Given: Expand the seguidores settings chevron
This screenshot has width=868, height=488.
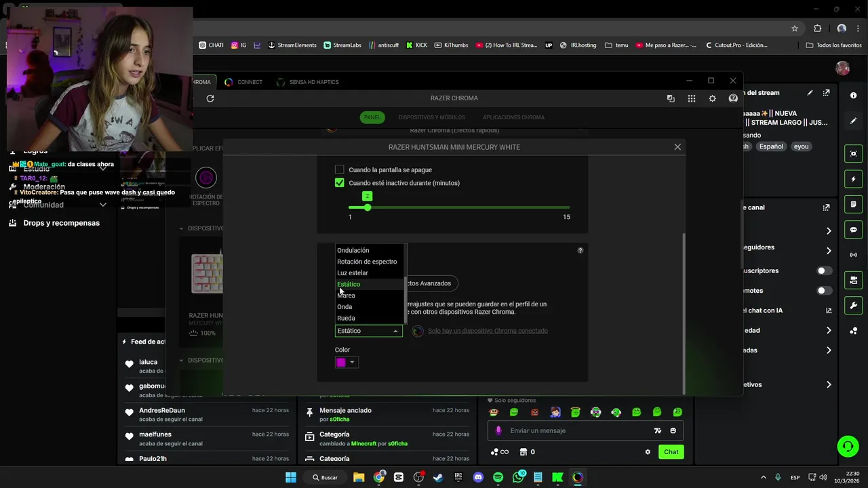Looking at the screenshot, I should (x=829, y=251).
